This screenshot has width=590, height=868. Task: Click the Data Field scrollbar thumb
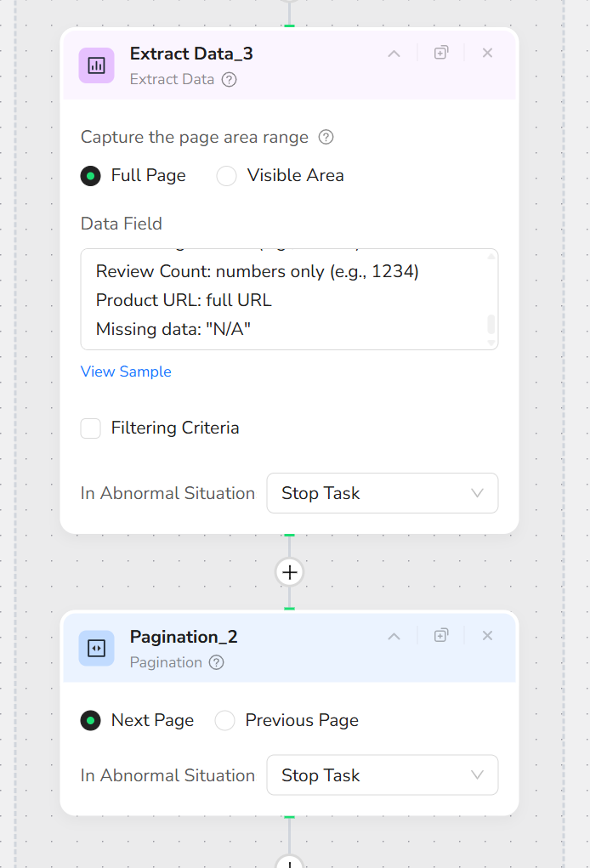click(491, 324)
